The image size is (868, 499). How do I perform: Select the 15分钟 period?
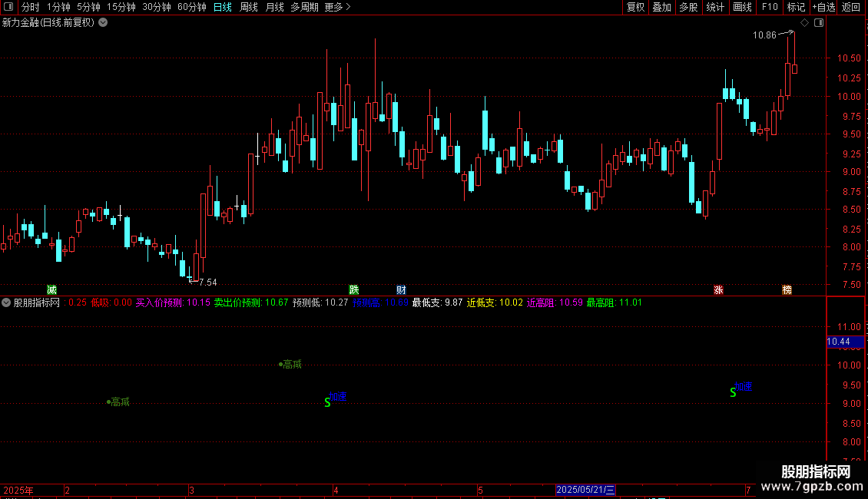(x=121, y=7)
